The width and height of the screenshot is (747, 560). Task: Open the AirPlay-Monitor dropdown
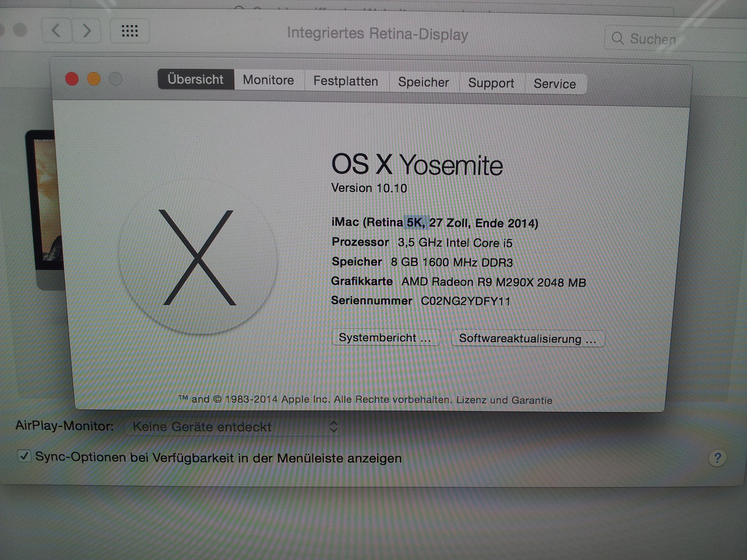point(233,427)
